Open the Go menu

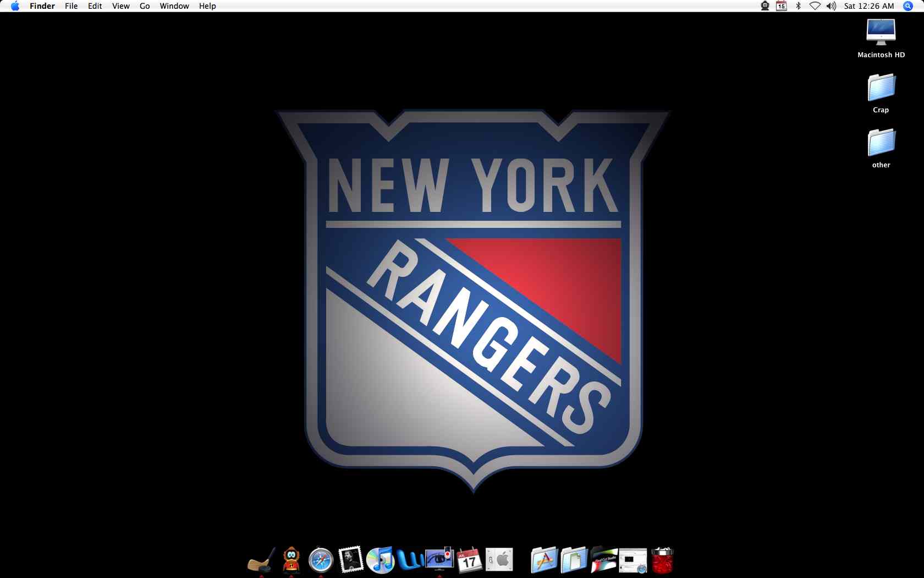(145, 6)
